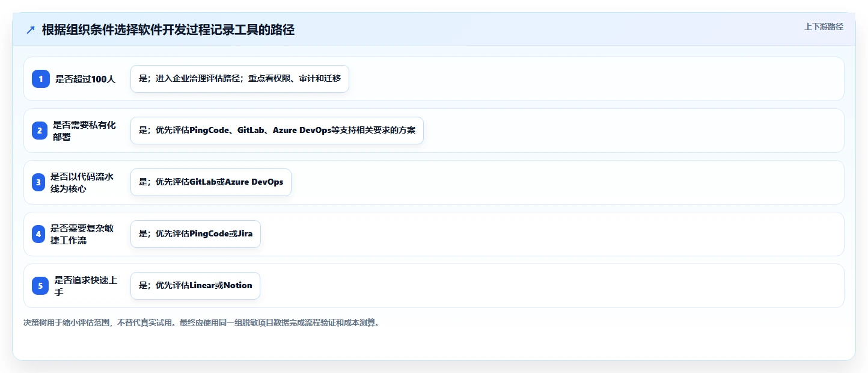Click the answer box 优先评估Linear或Notion
Image resolution: width=868 pixels, height=373 pixels.
[x=195, y=286]
